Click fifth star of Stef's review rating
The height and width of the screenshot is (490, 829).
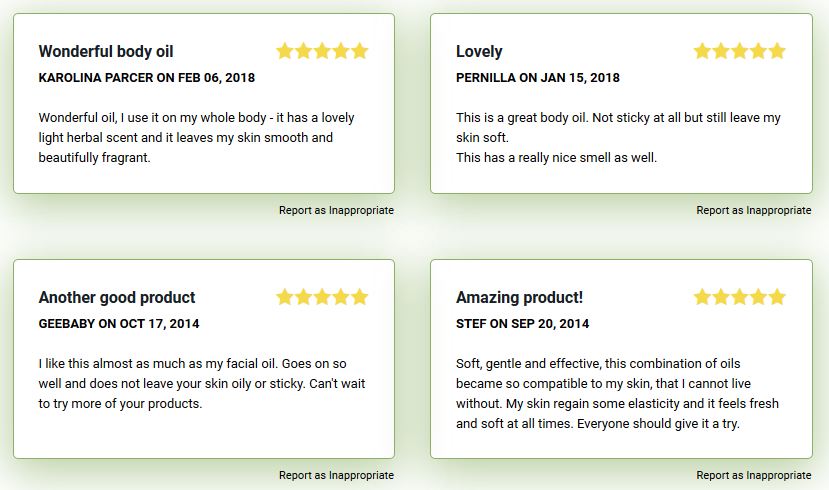pos(777,297)
